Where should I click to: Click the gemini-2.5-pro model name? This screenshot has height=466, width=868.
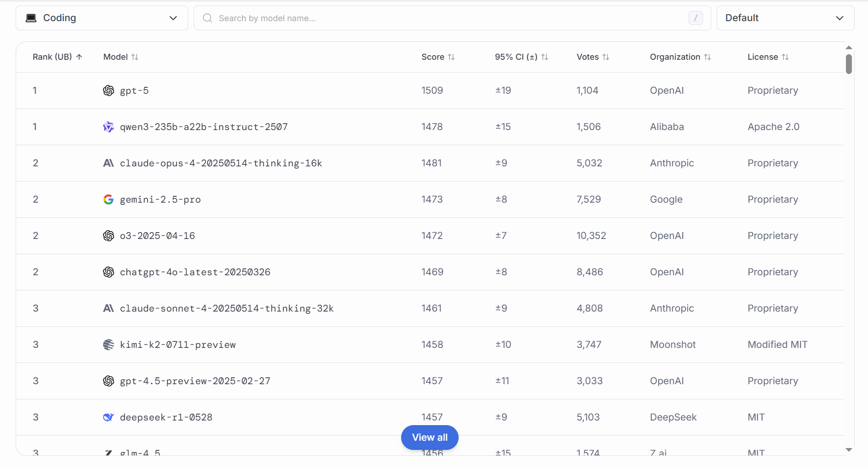[160, 199]
